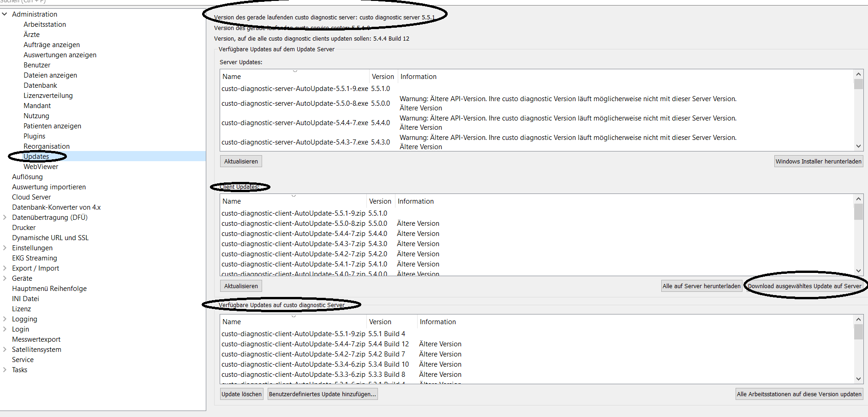Open Hauptmenü Reihenfolge
The width and height of the screenshot is (868, 417).
click(49, 289)
